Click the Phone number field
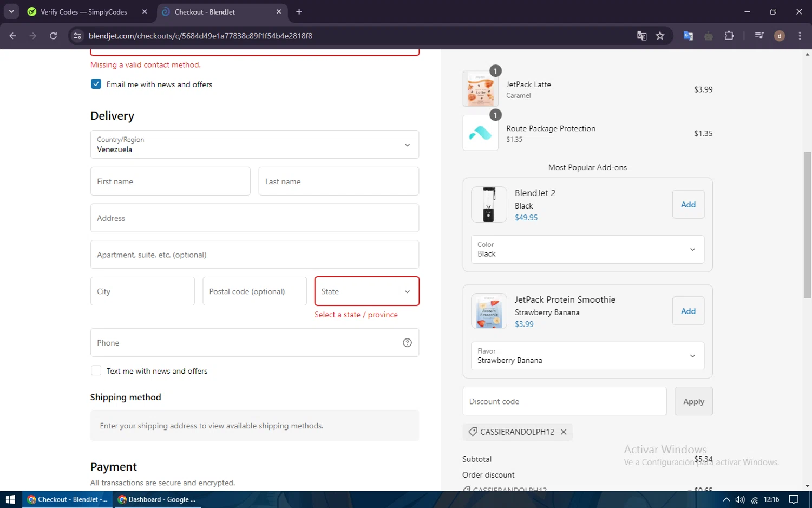The height and width of the screenshot is (508, 812). pos(254,342)
